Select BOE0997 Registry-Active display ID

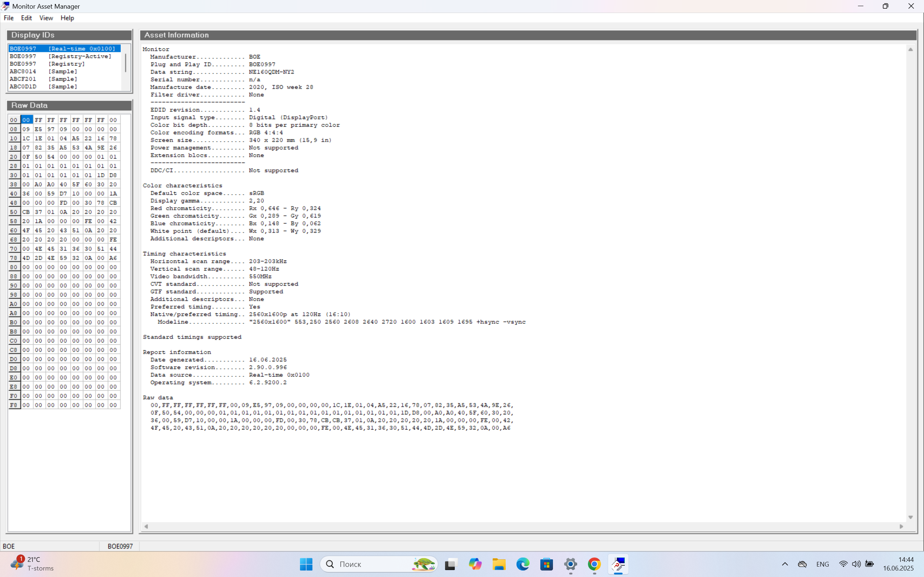pos(60,56)
